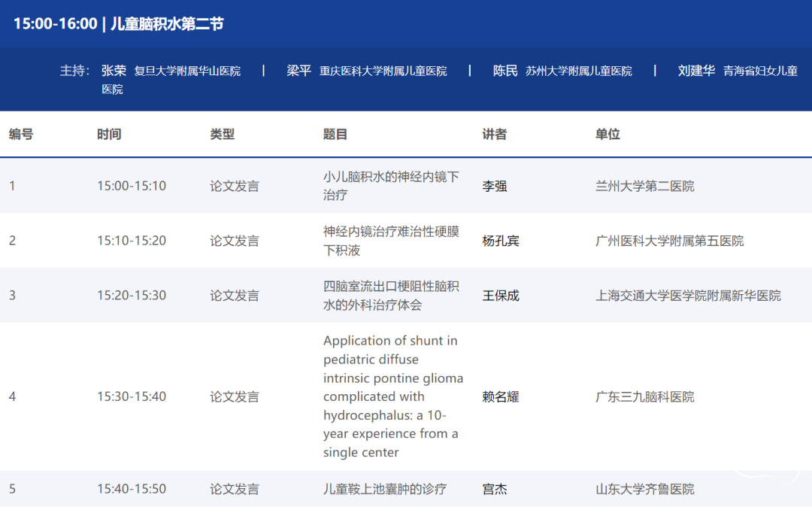This screenshot has height=507, width=812.
Task: Click speaker name 杨孔宾
Action: 500,241
